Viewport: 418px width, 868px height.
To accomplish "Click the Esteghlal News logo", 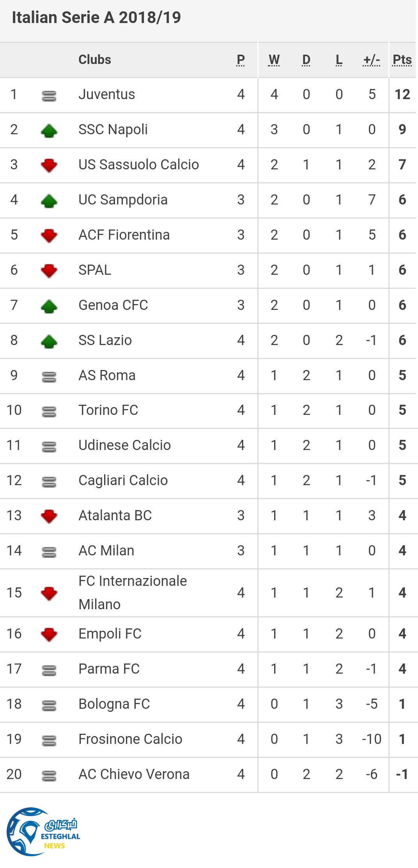I will 43,831.
